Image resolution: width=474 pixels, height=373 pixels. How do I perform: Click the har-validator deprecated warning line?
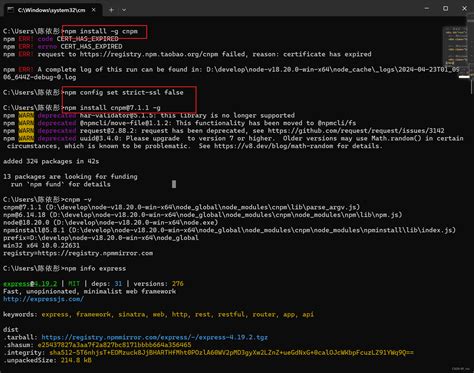149,115
